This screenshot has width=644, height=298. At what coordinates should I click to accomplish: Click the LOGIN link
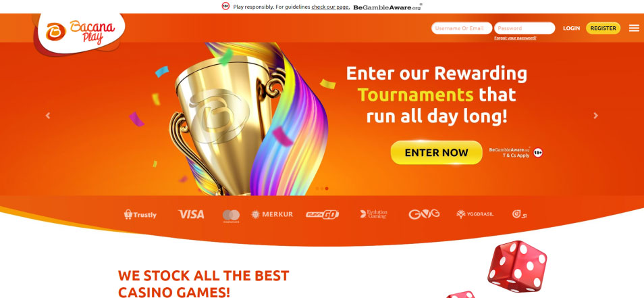click(571, 28)
